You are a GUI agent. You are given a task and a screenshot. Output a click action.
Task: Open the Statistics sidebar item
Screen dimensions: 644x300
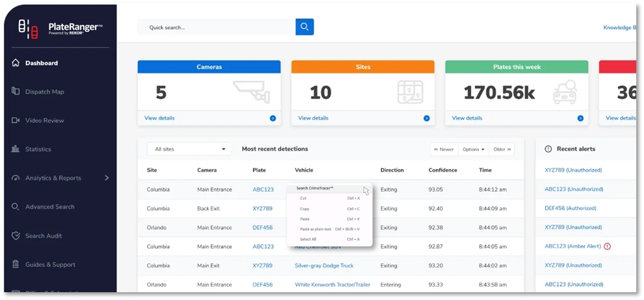pos(38,149)
